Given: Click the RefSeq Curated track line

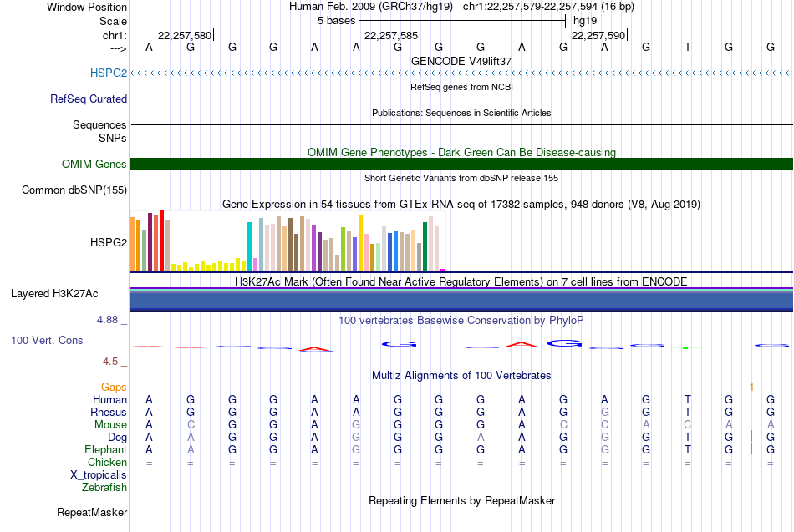Looking at the screenshot, I should point(461,99).
